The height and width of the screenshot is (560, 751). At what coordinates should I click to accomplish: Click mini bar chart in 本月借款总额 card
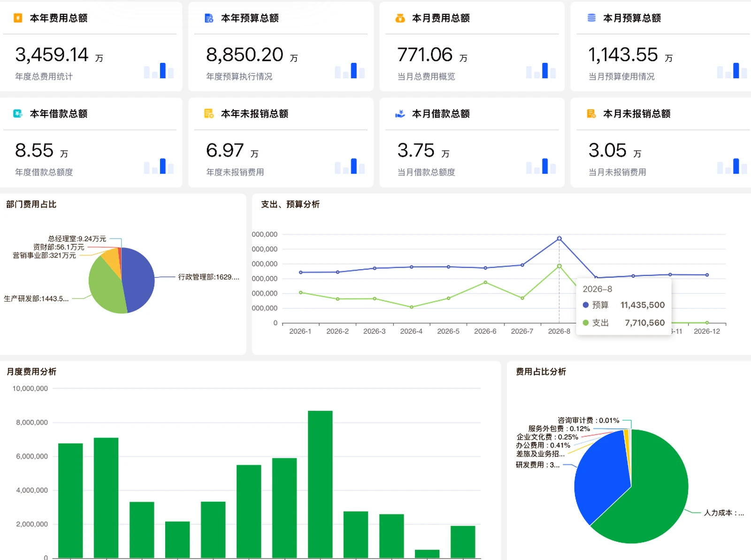tap(541, 166)
